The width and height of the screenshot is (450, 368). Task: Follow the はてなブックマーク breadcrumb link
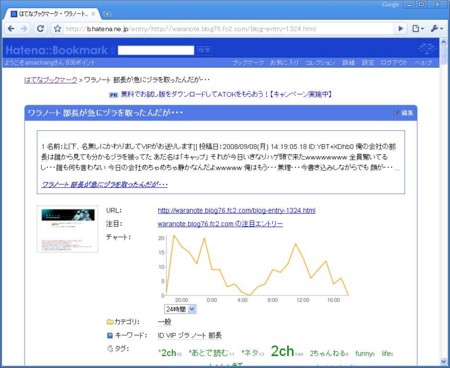51,80
